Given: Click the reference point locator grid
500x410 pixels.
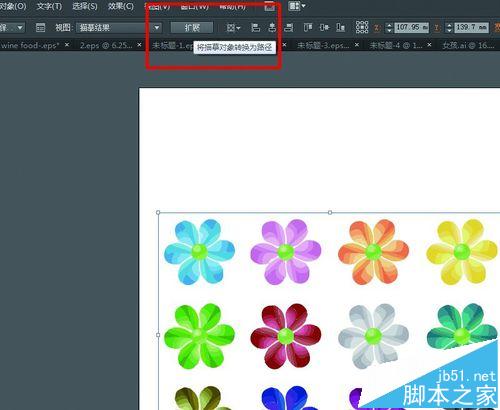Looking at the screenshot, I should click(362, 27).
